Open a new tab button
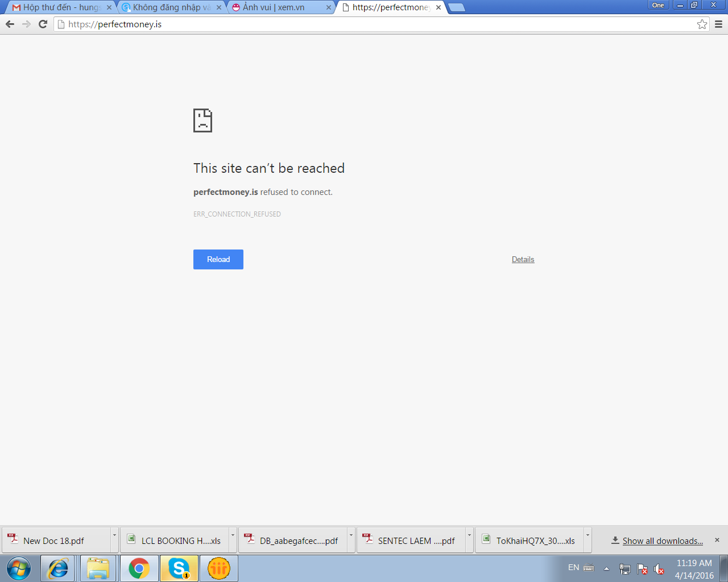 [457, 7]
